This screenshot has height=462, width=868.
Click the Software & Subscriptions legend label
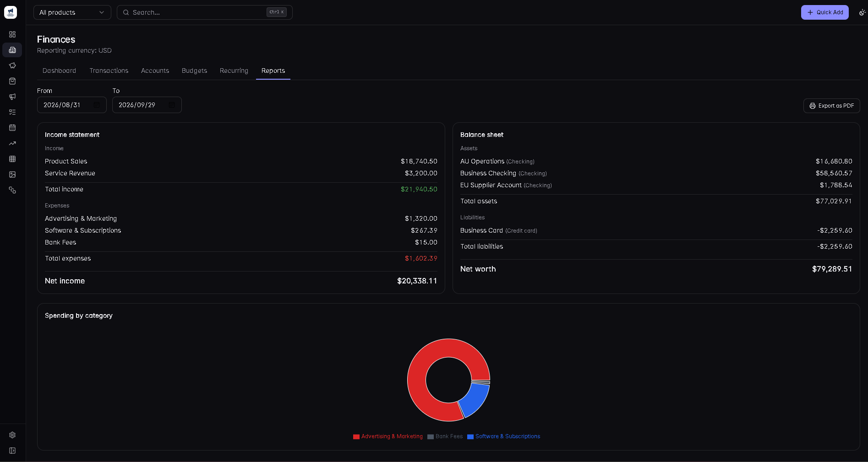(508, 436)
